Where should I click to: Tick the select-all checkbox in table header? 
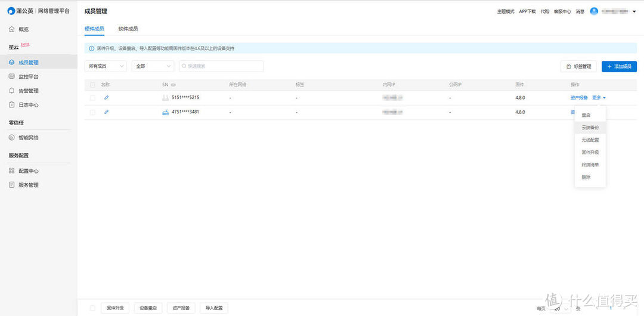tap(92, 85)
